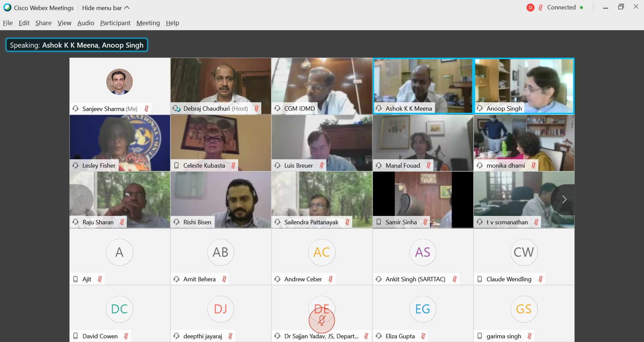Click Dr Sajjan Yadav's muted mic icon
The height and width of the screenshot is (342, 644).
pyautogui.click(x=366, y=336)
